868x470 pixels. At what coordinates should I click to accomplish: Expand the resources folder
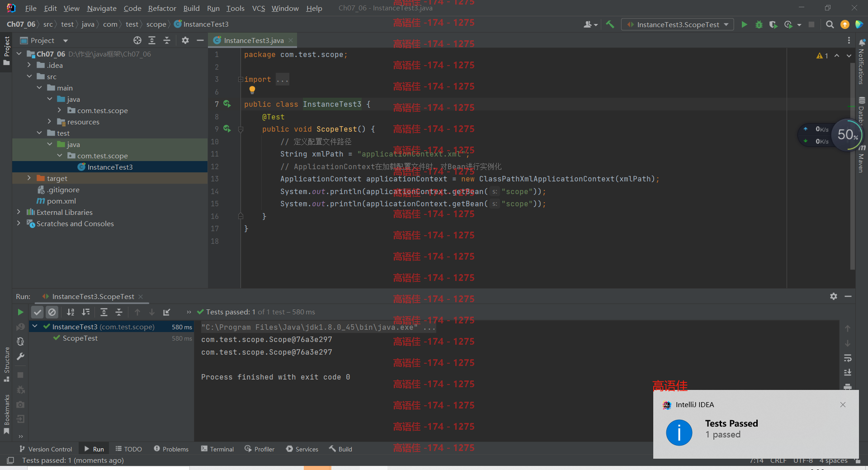pos(49,122)
